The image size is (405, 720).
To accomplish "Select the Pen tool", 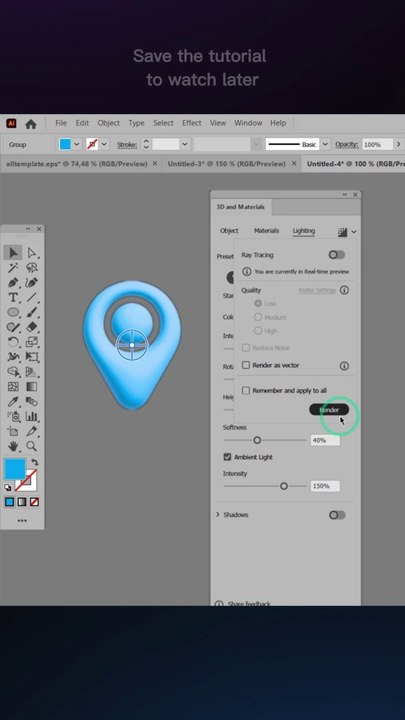I will pos(13,282).
